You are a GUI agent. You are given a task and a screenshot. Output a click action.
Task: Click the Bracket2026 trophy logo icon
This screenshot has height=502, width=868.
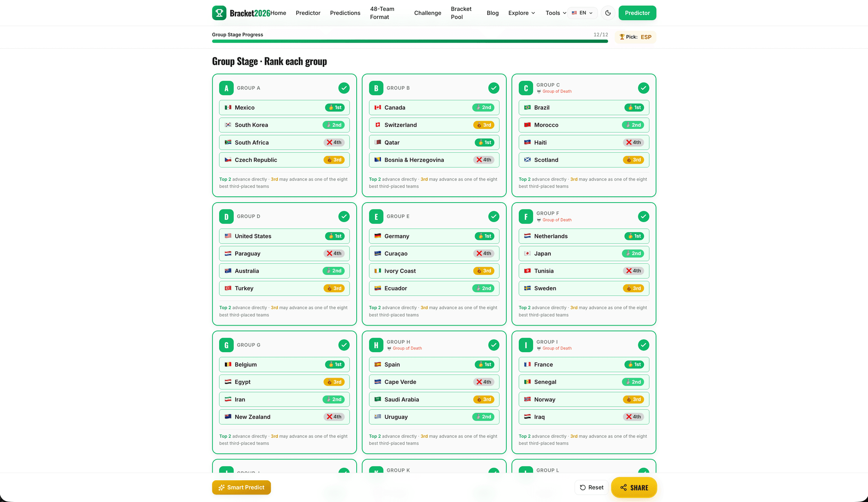point(219,13)
